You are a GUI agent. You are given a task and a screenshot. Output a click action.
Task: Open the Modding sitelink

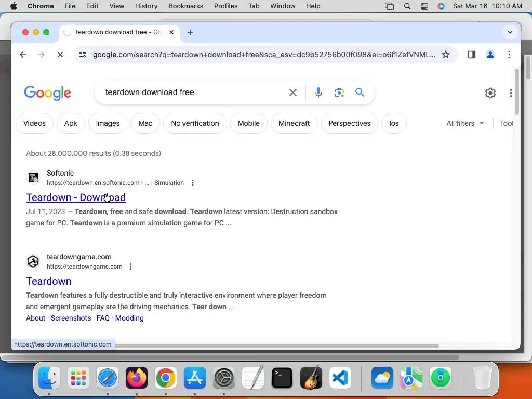[129, 318]
